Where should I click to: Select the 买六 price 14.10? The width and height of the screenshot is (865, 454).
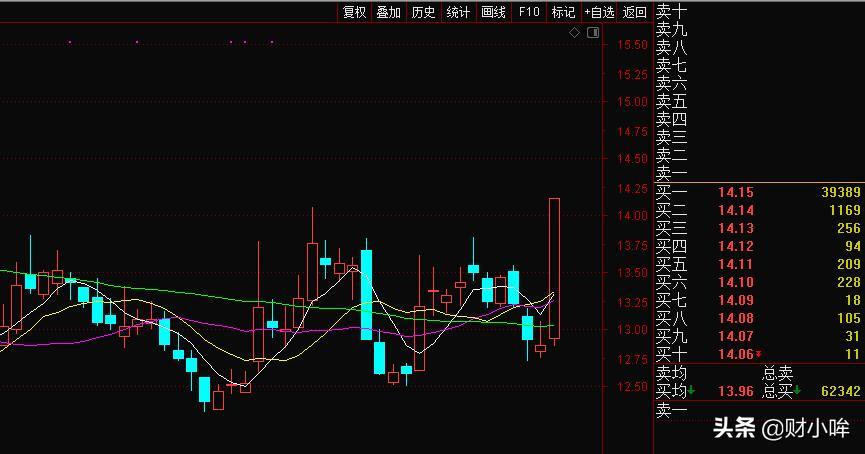click(735, 282)
